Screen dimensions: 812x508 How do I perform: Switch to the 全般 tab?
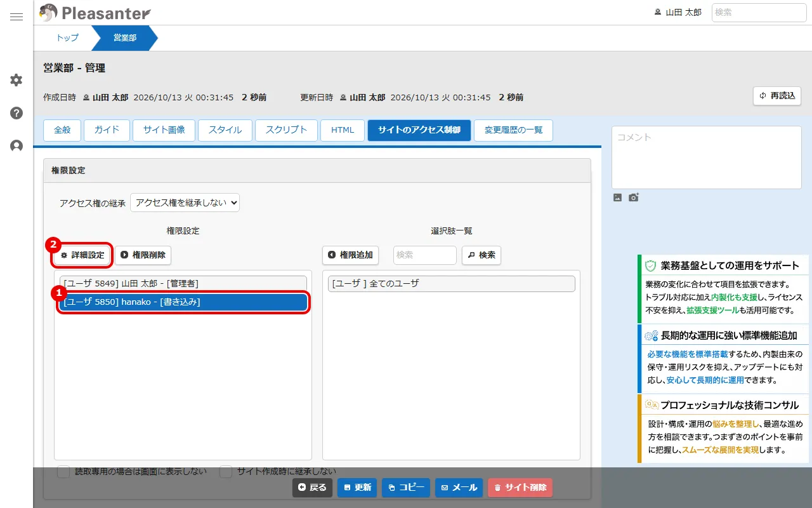(62, 130)
